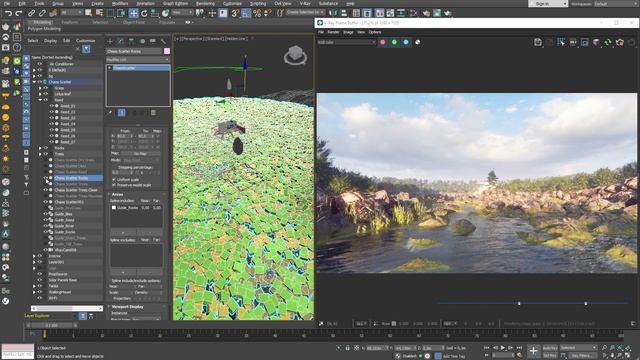Select the Select and Link chain icon
640x360 pixels.
31,13
